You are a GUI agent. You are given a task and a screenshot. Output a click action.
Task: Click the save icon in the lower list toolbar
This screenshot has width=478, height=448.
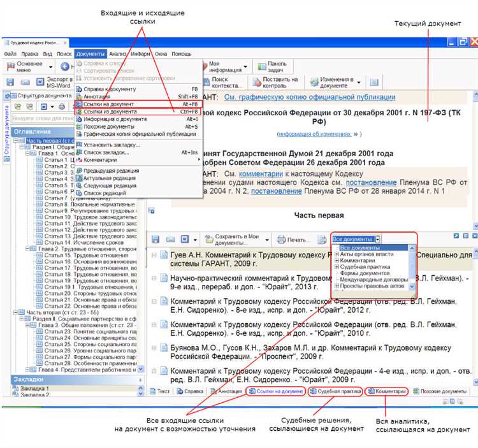156,239
